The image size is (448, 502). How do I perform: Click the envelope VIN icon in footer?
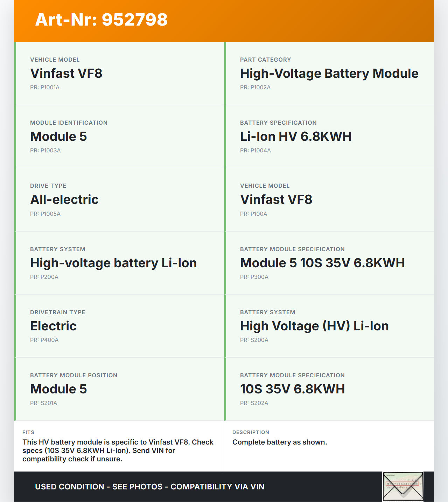pyautogui.click(x=403, y=487)
